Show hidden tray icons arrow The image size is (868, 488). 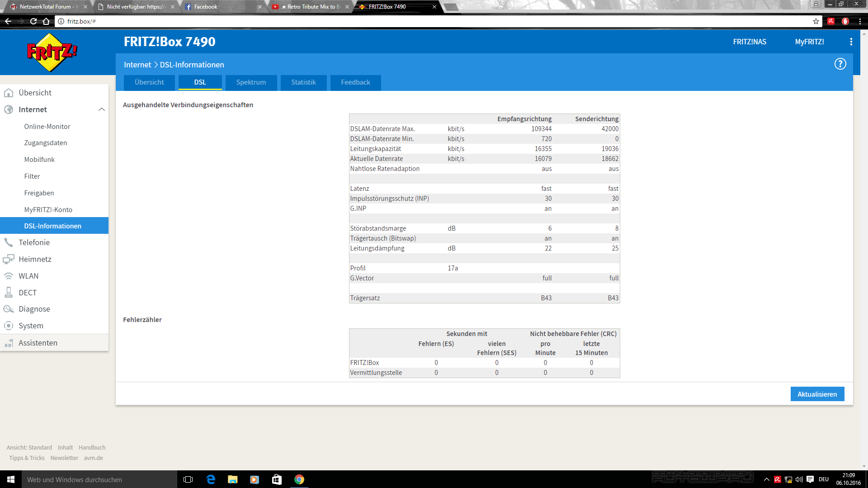767,479
